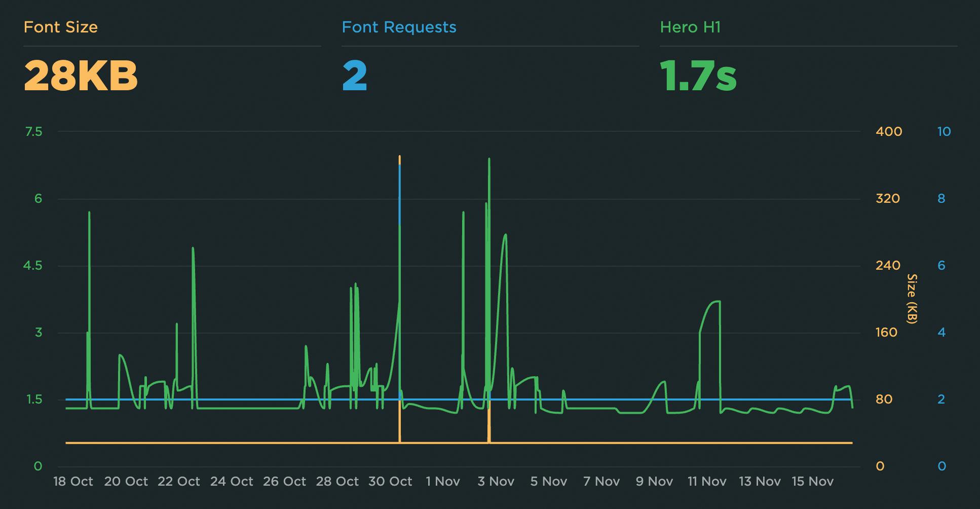980x509 pixels.
Task: Pick the 3 Nov date label
Action: pos(496,482)
